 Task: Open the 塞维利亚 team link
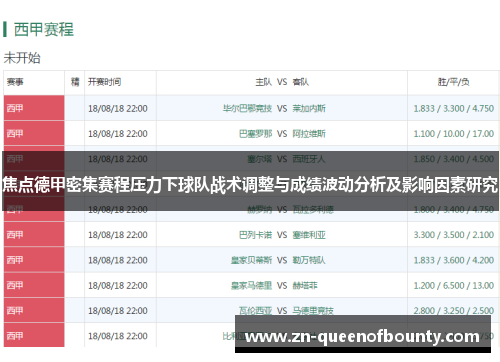click(309, 235)
